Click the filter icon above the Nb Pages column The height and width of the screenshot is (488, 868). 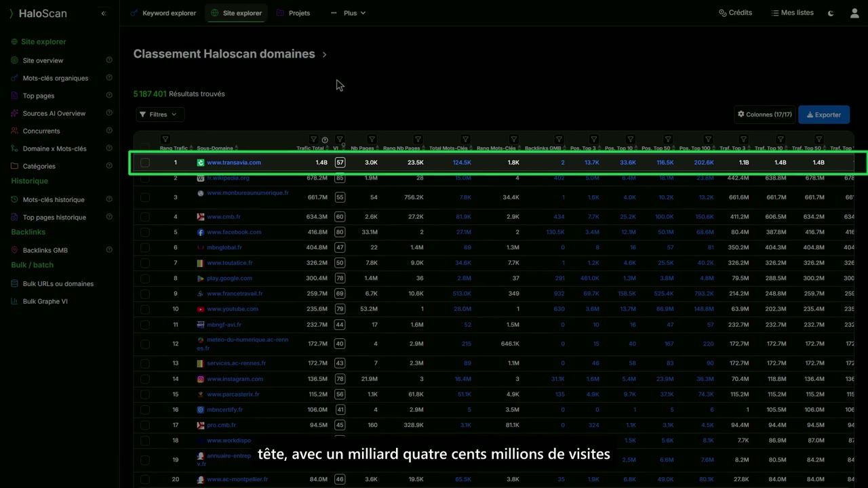(372, 140)
